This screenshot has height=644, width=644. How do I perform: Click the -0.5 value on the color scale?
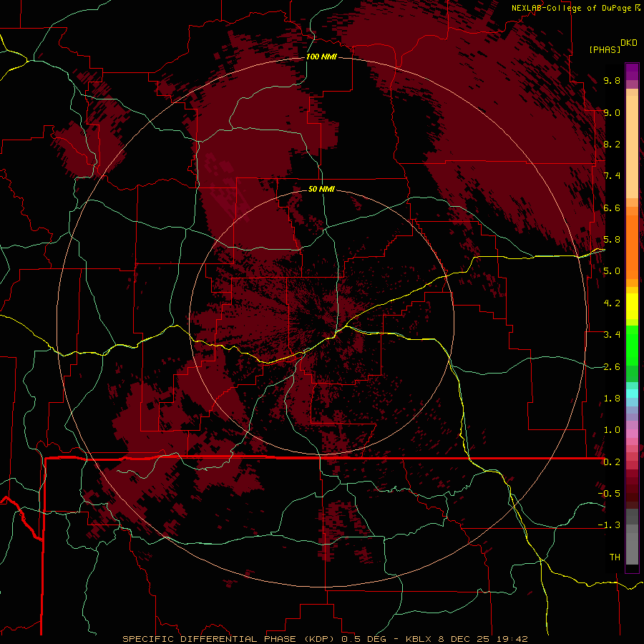coord(609,494)
